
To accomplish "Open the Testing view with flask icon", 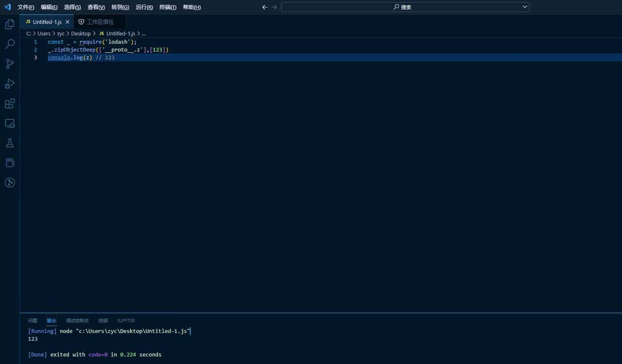I will click(10, 143).
